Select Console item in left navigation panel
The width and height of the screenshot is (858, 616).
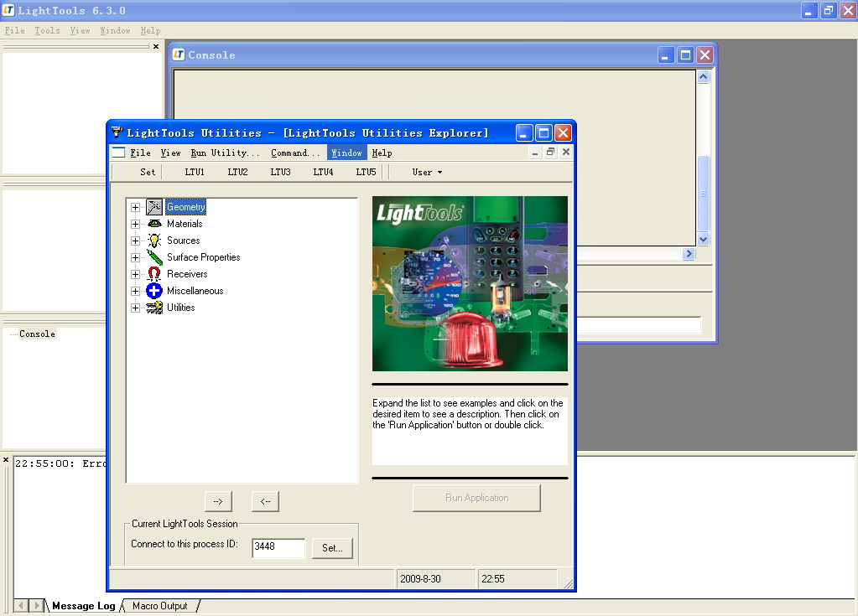37,334
